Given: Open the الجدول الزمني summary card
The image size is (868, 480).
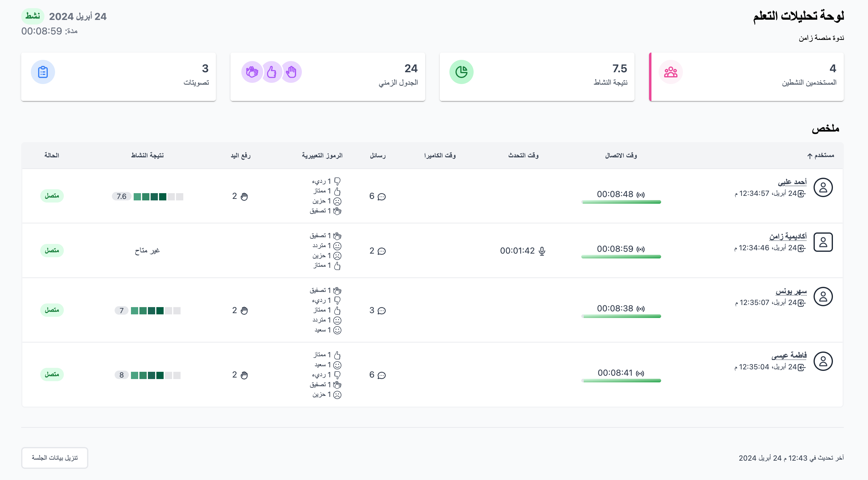Looking at the screenshot, I should pyautogui.click(x=328, y=77).
